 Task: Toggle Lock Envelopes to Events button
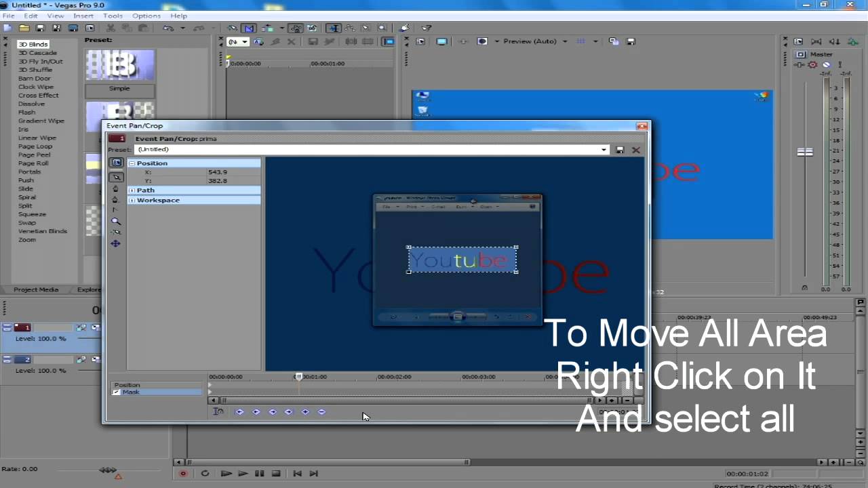296,28
